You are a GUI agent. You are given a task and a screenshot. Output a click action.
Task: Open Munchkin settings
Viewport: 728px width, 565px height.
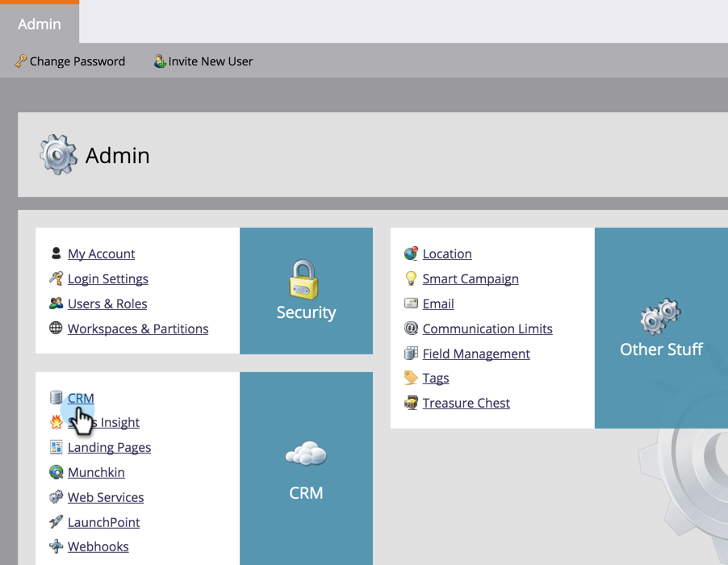96,472
